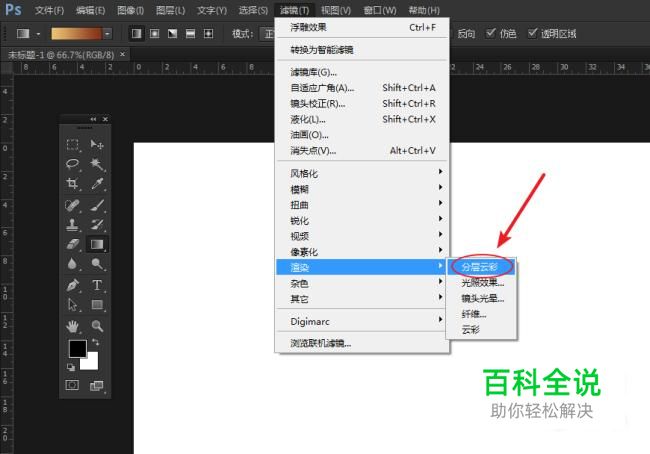
Task: Expand the 扭曲 submenu
Action: (361, 205)
